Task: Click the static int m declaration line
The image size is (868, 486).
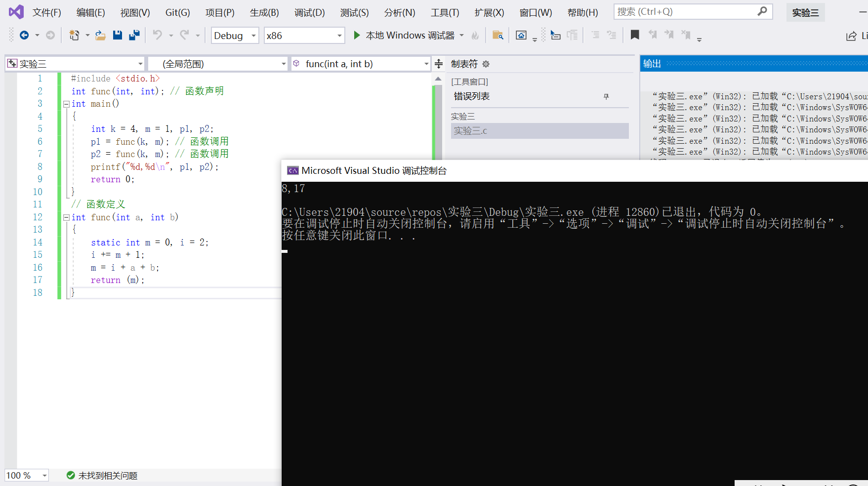Action: click(150, 243)
